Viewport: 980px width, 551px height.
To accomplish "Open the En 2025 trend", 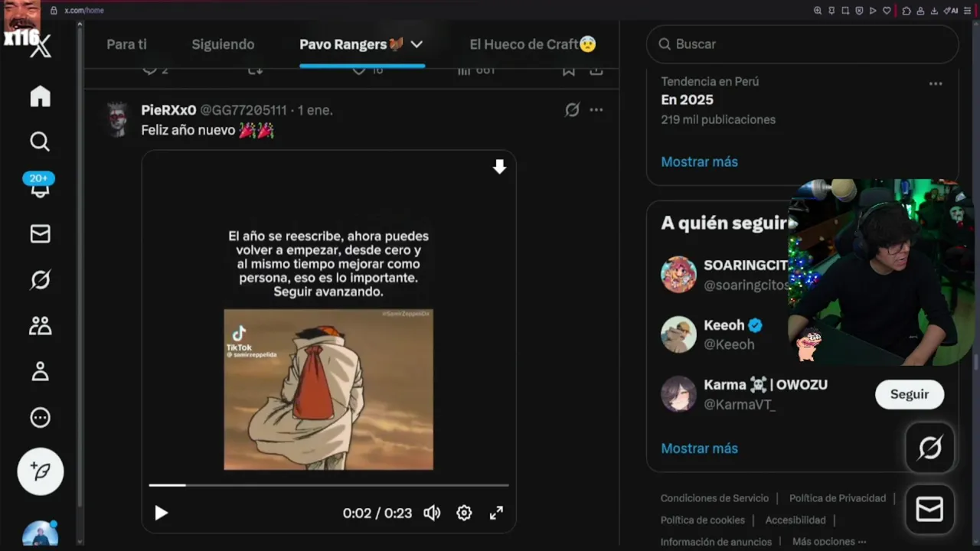I will point(688,99).
